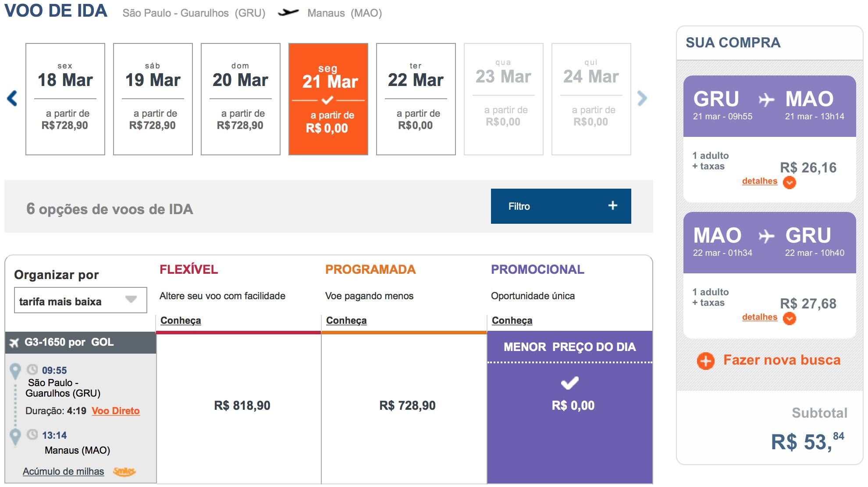Select the 22 Mar date tab
868x487 pixels.
pos(416,99)
